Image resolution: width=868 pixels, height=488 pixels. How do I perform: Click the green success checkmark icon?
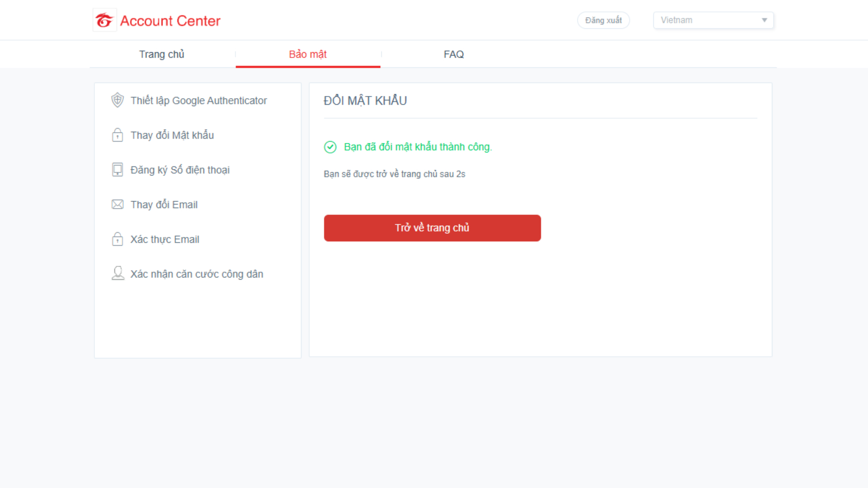click(x=330, y=147)
